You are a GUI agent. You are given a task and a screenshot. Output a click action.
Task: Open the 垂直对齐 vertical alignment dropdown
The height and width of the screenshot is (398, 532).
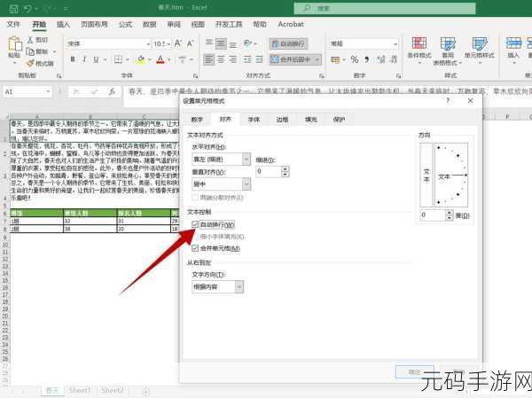tap(246, 184)
